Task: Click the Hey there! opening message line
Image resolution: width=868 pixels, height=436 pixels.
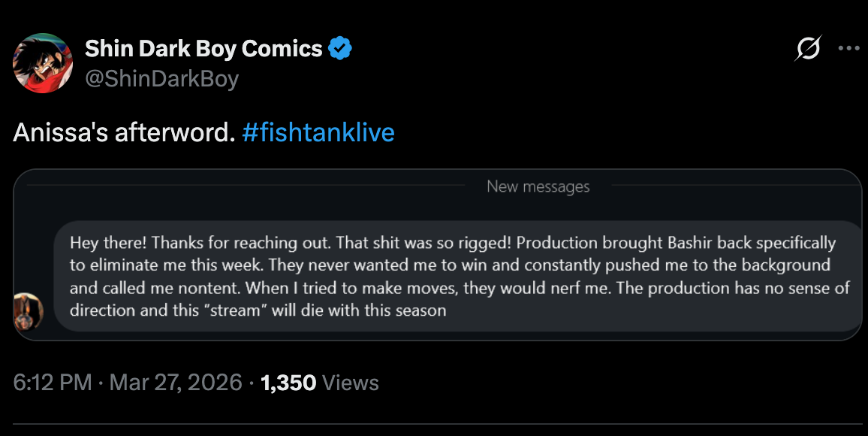Action: (453, 244)
